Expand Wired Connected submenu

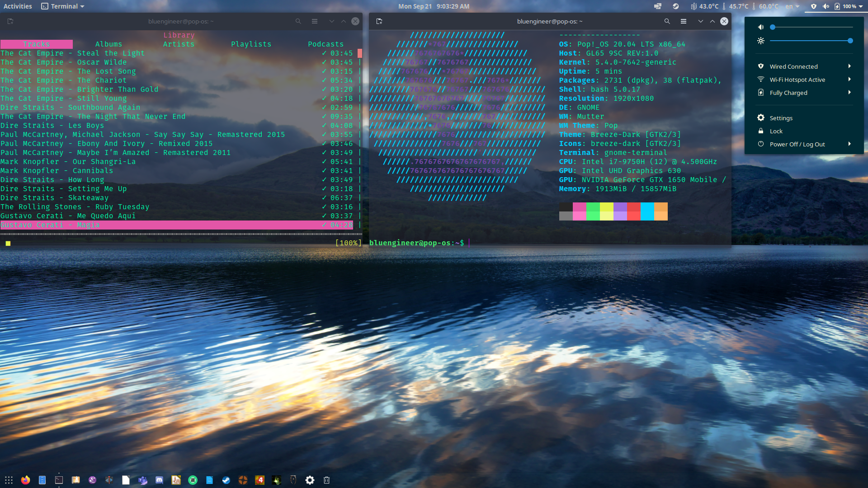point(849,66)
